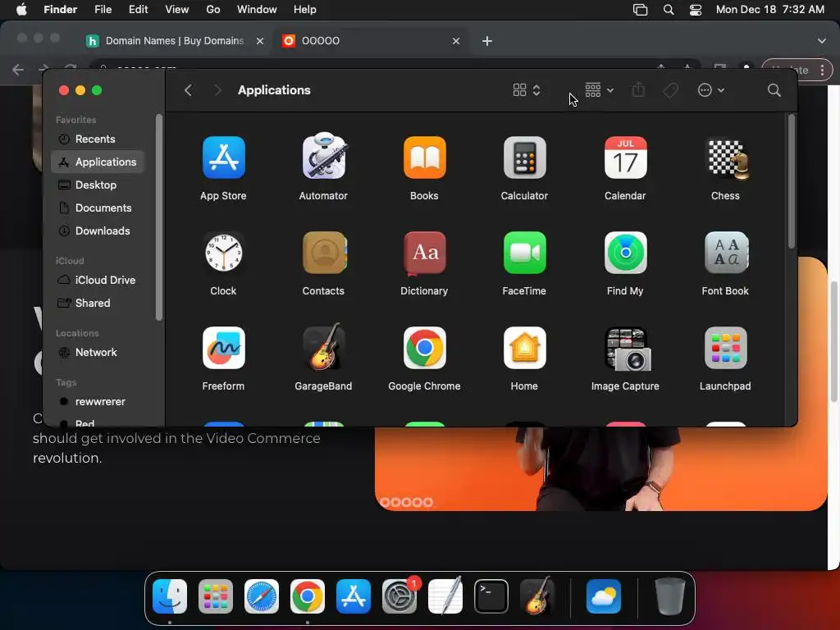The width and height of the screenshot is (840, 630).
Task: Open the Chess app icon
Action: [727, 158]
